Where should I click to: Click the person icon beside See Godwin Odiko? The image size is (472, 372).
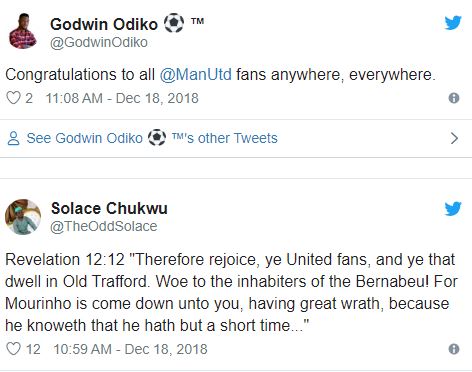[14, 138]
